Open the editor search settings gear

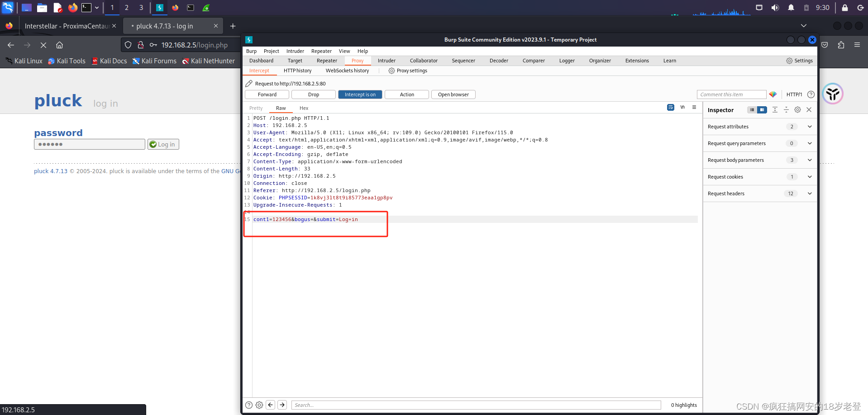(x=259, y=405)
